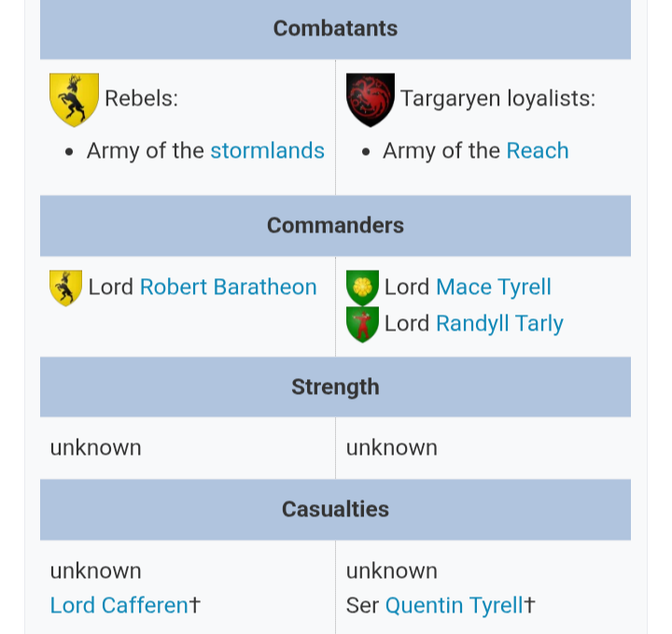Follow the Robert Baratheon link
672x634 pixels.
tap(229, 288)
